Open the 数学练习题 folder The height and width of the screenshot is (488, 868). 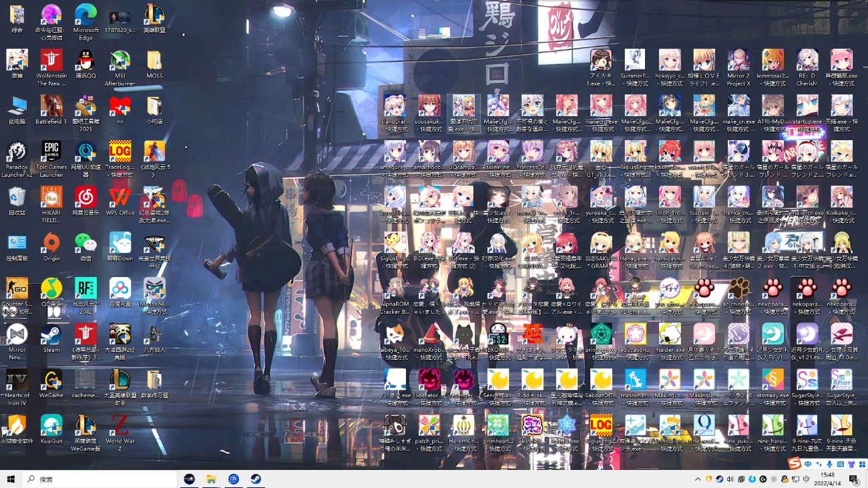(154, 383)
